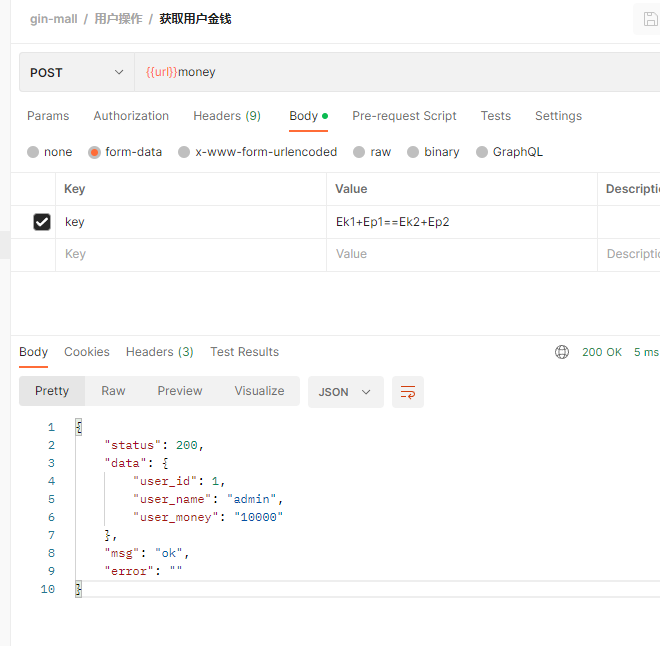Toggle the key row checkbox
Screen dimensions: 660x646
coord(42,222)
